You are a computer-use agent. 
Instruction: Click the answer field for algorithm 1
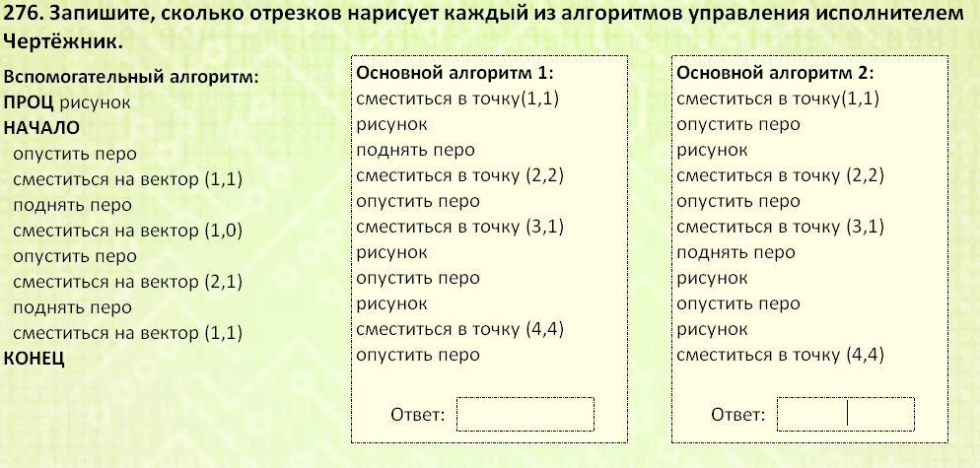click(525, 414)
